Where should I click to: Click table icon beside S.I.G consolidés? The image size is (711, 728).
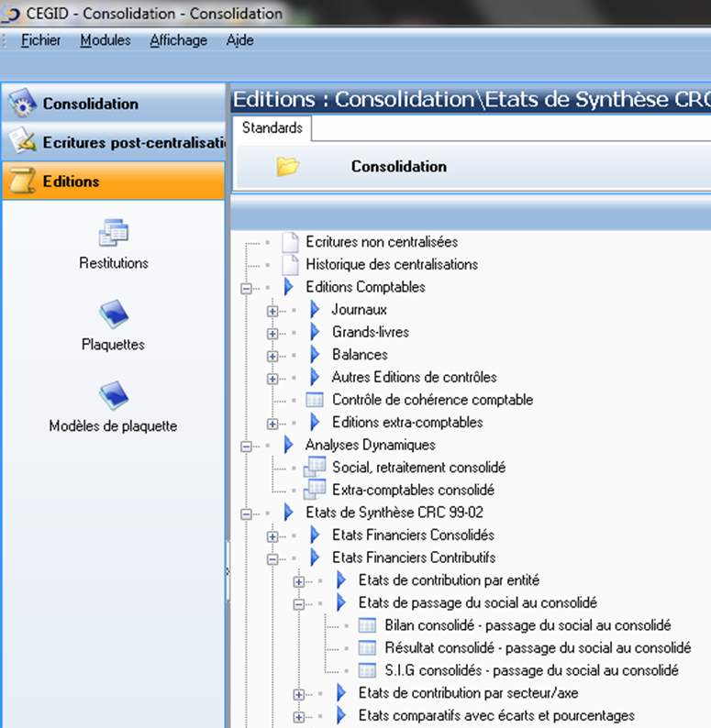367,670
